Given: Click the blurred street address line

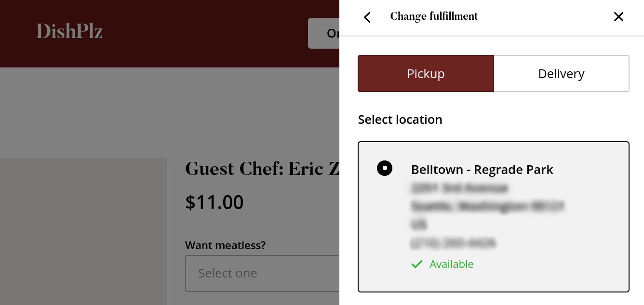Looking at the screenshot, I should coord(459,188).
